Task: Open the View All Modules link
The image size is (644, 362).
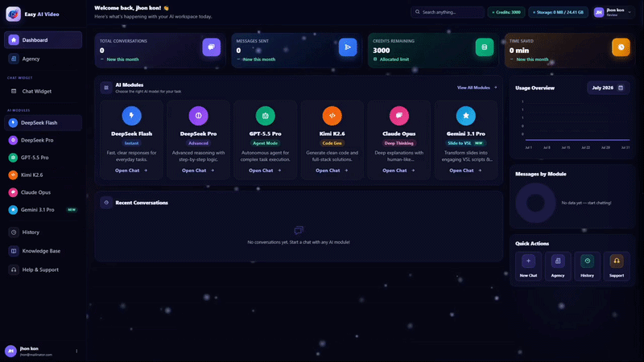Action: point(477,88)
